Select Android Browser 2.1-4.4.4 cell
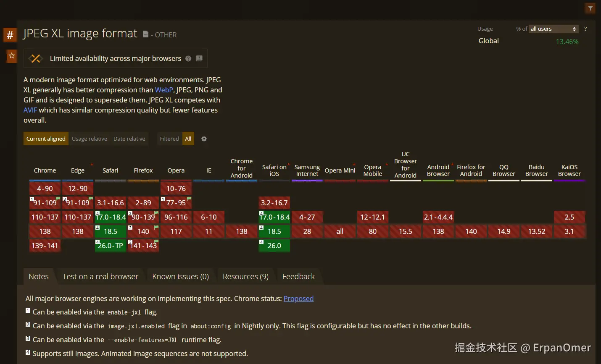 click(x=438, y=217)
